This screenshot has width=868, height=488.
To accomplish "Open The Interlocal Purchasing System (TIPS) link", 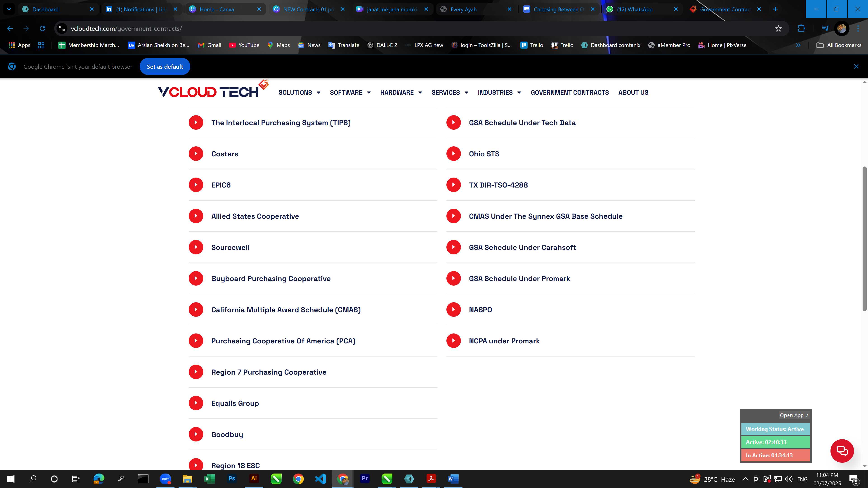I will (281, 123).
